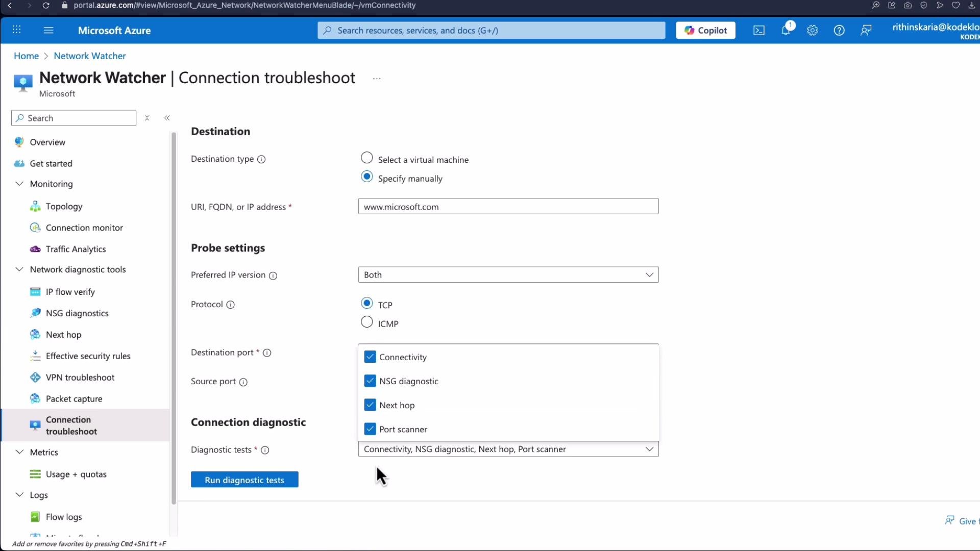Image resolution: width=980 pixels, height=551 pixels.
Task: Choose TCP protocol radio button
Action: [x=366, y=303]
